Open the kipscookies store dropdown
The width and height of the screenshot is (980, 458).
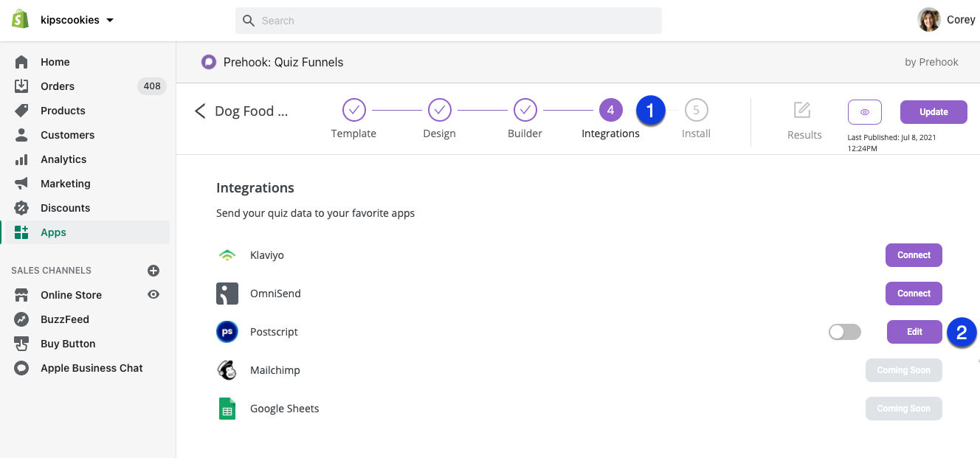click(77, 20)
